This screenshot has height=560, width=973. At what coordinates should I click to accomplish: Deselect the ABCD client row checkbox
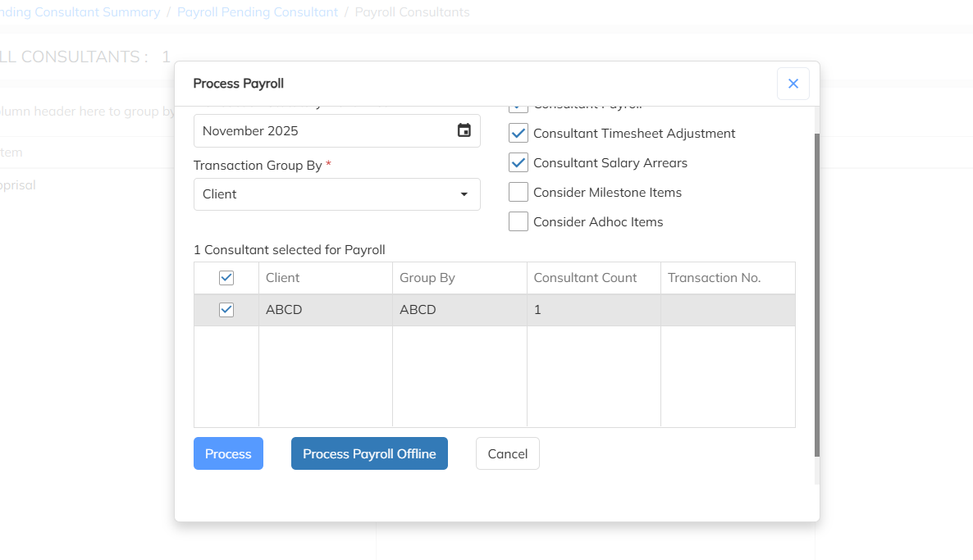(226, 310)
